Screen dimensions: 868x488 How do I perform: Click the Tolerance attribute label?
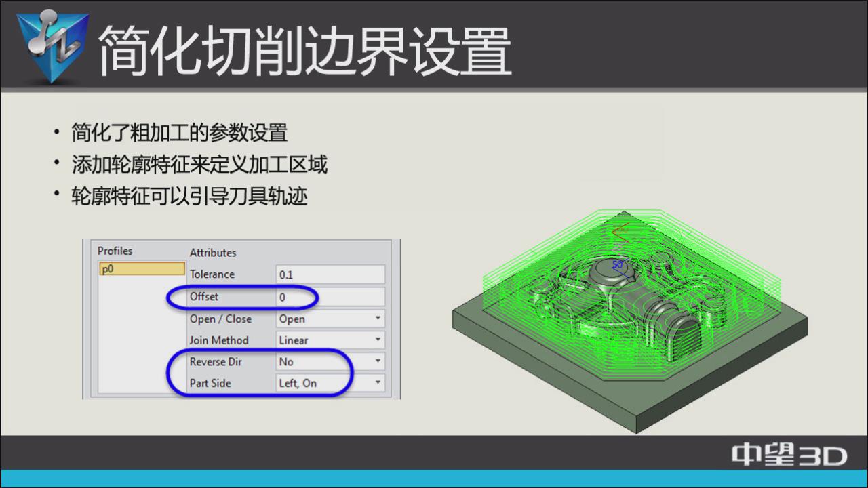212,274
